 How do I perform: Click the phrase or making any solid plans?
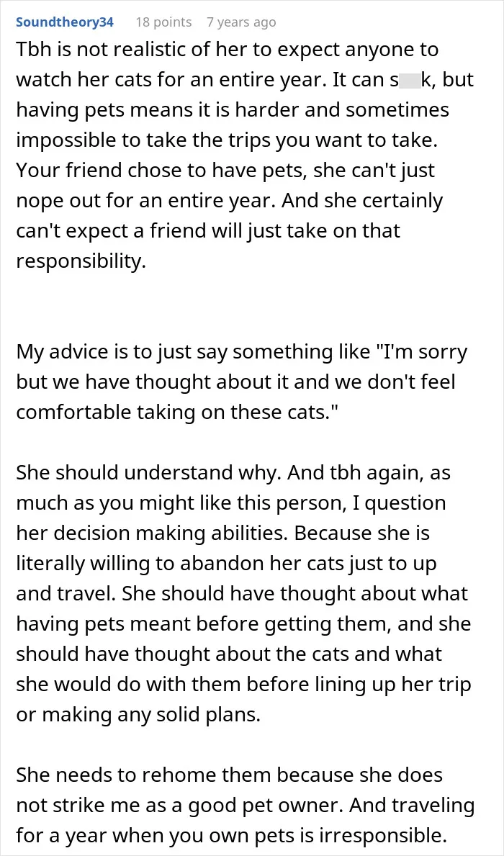click(x=138, y=715)
